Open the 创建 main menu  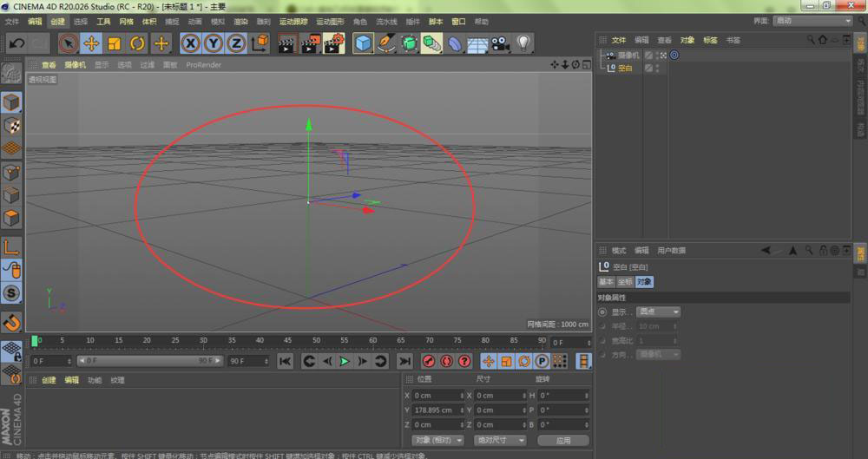57,22
